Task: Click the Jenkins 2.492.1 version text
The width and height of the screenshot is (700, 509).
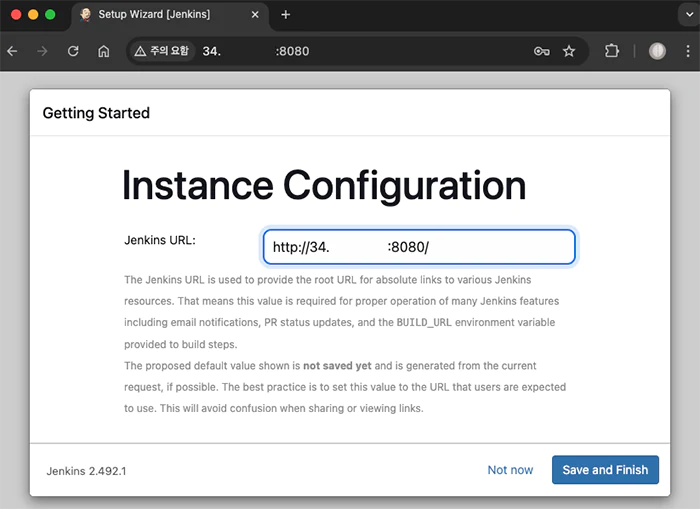Action: [87, 471]
